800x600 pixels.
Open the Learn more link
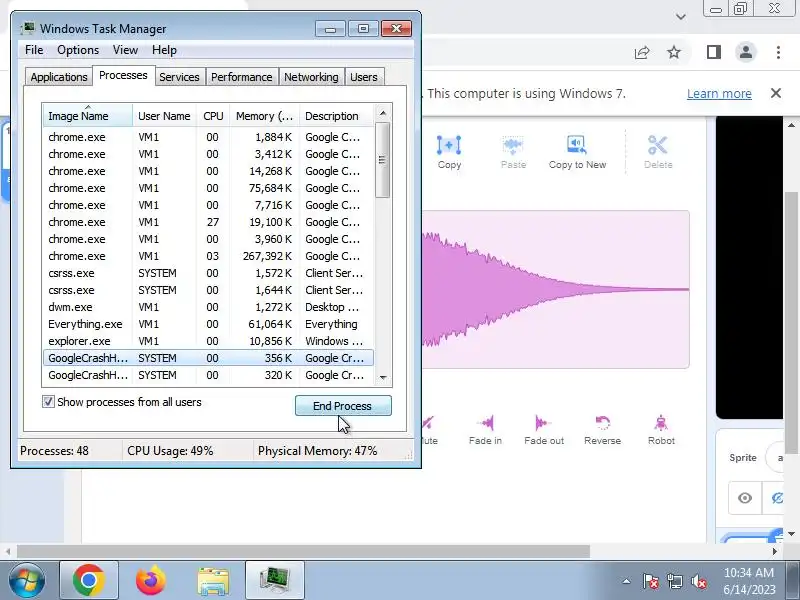[x=719, y=94]
